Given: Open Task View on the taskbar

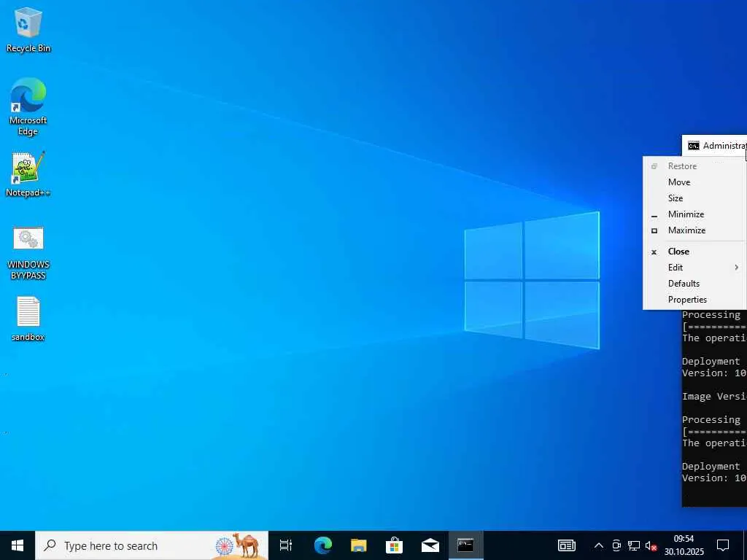Looking at the screenshot, I should 286,545.
